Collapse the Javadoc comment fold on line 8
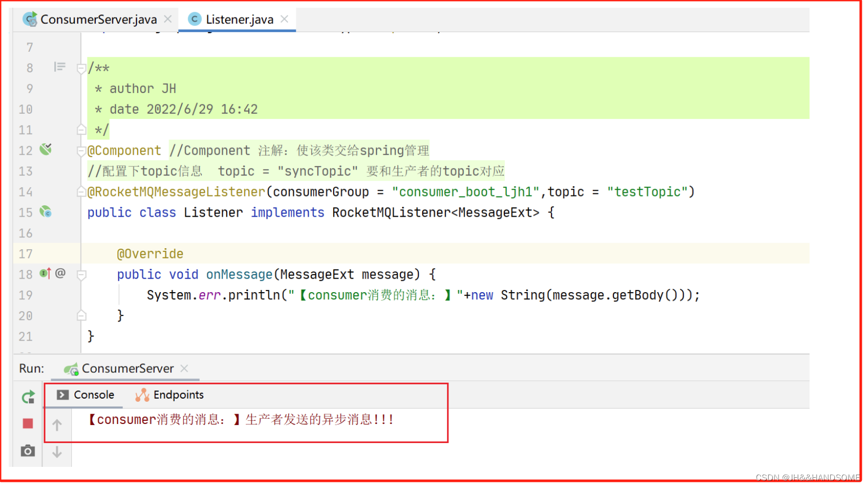Viewport: 868px width, 486px height. coord(81,68)
